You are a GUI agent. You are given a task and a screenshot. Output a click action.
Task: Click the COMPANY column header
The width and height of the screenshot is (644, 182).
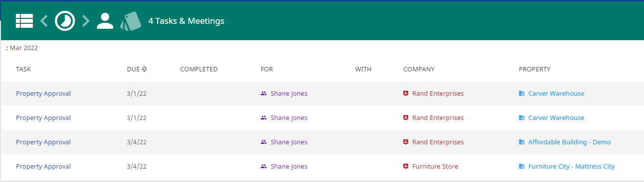(x=419, y=69)
